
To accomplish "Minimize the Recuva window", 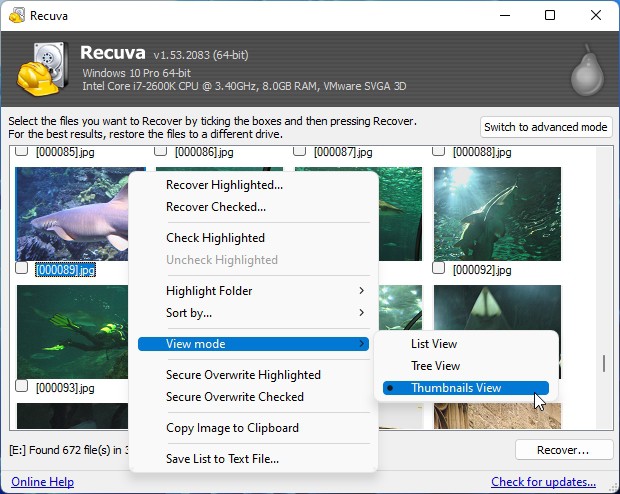I will coord(505,15).
